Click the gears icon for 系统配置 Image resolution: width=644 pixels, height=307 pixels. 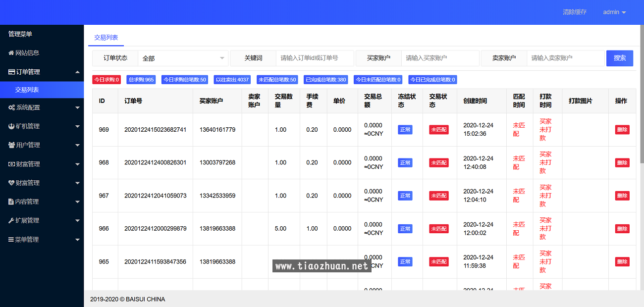click(11, 107)
